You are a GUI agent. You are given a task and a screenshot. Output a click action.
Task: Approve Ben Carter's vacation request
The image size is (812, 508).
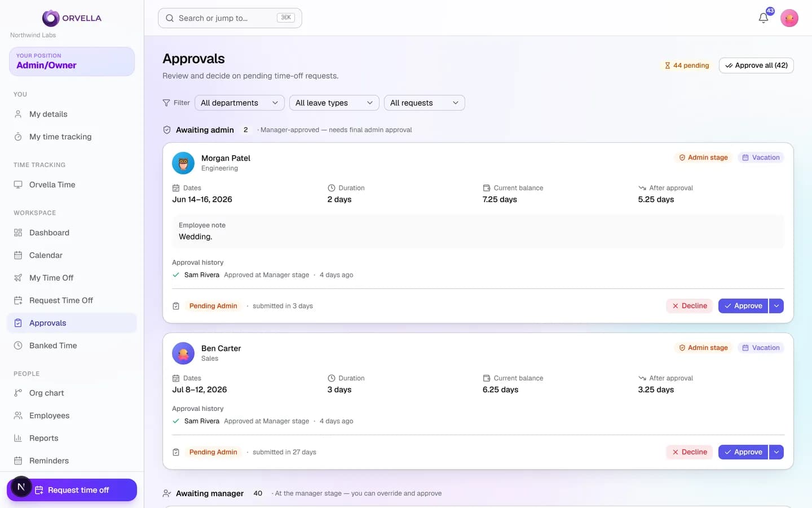(x=743, y=452)
